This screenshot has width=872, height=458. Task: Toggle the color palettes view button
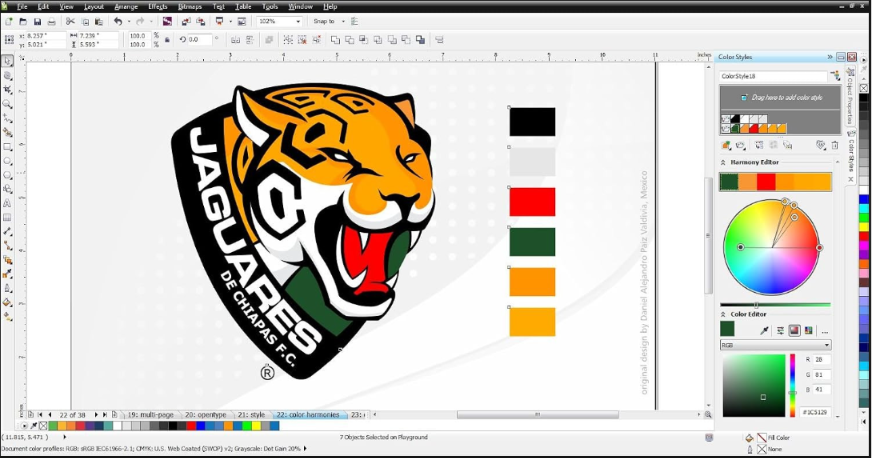click(x=808, y=330)
